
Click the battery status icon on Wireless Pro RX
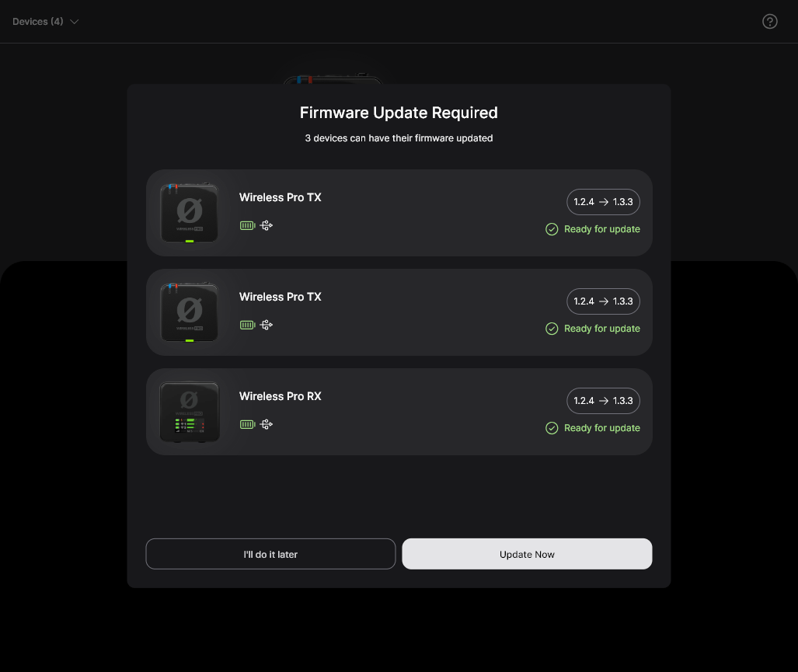point(247,424)
